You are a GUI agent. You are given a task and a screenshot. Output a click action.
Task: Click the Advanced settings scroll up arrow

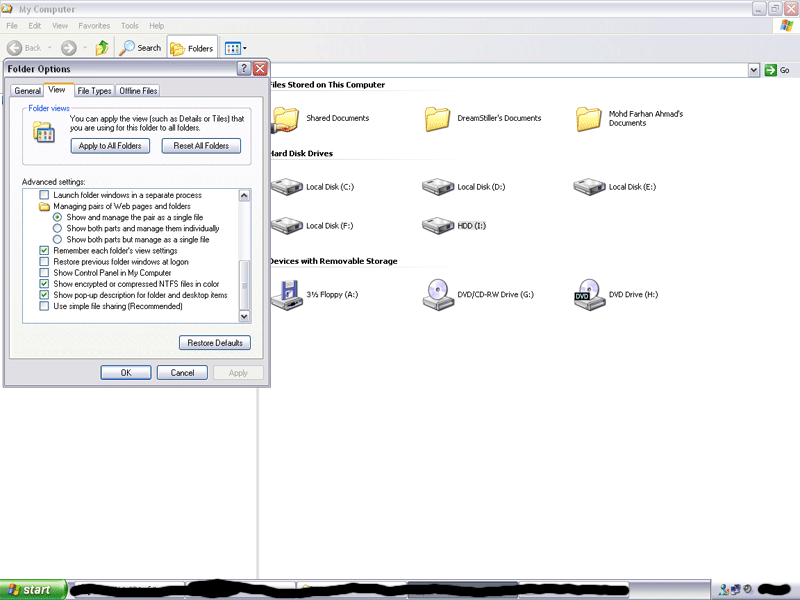244,195
